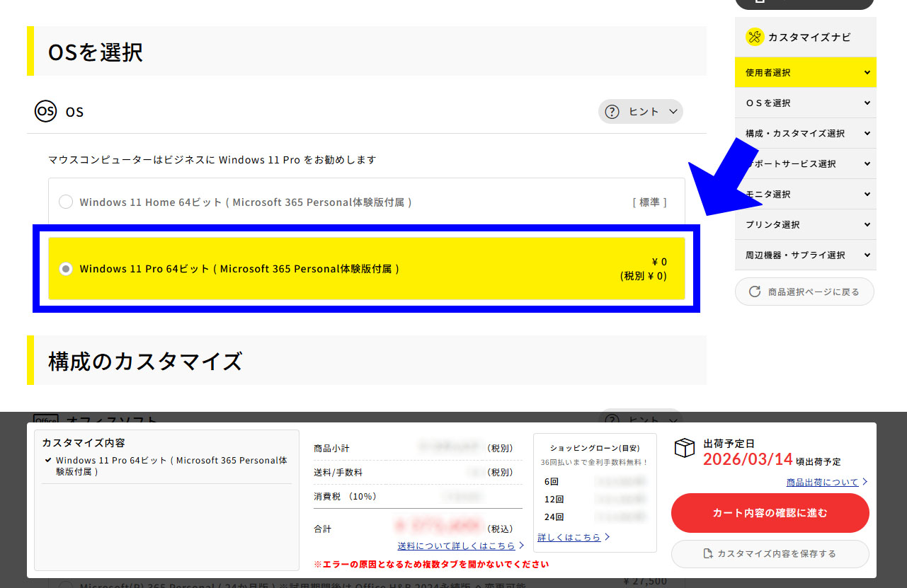Open the プリンタ選択 navigation item
This screenshot has height=588, width=907.
[x=804, y=224]
